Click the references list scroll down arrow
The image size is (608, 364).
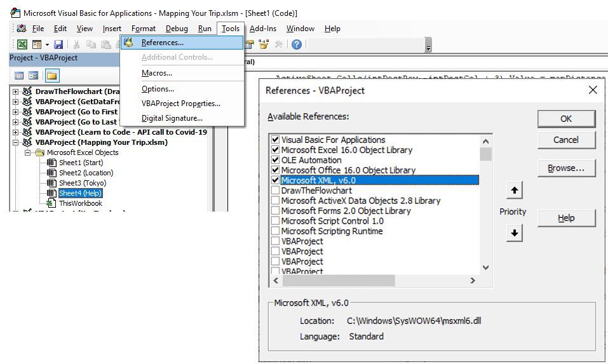click(x=485, y=267)
